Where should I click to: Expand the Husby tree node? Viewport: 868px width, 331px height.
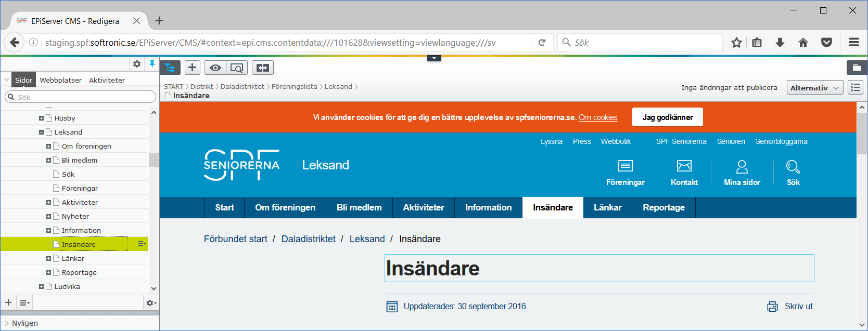point(42,118)
